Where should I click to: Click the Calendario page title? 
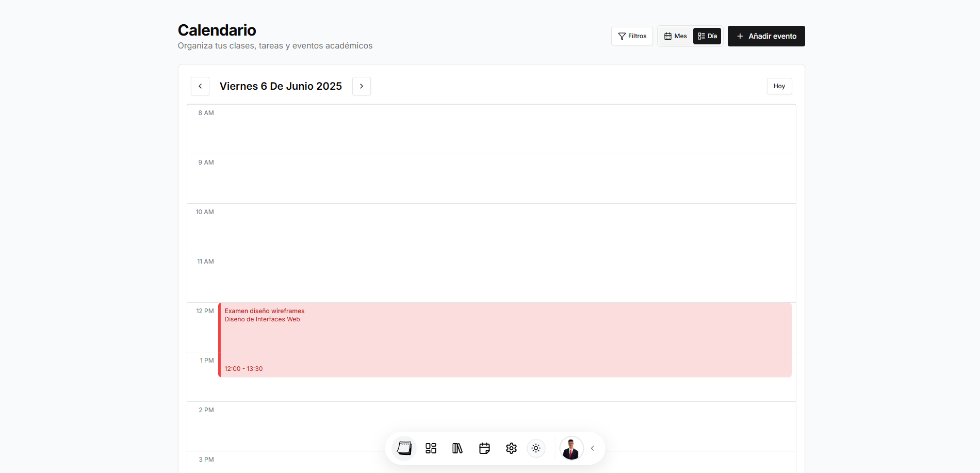coord(217,30)
